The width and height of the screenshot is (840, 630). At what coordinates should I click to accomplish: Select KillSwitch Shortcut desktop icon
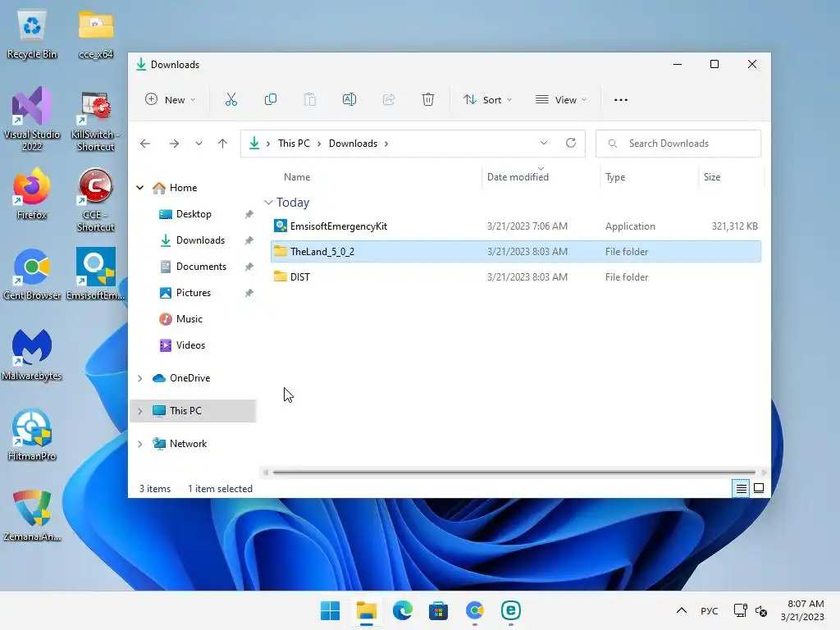pos(95,121)
